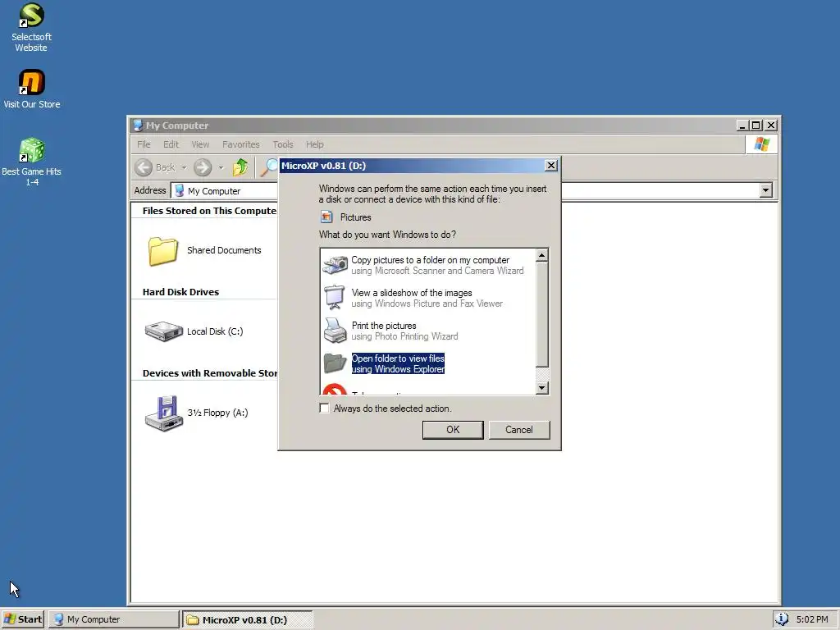This screenshot has width=840, height=630.
Task: Click the Hard Disk Drives heading
Action: click(180, 292)
